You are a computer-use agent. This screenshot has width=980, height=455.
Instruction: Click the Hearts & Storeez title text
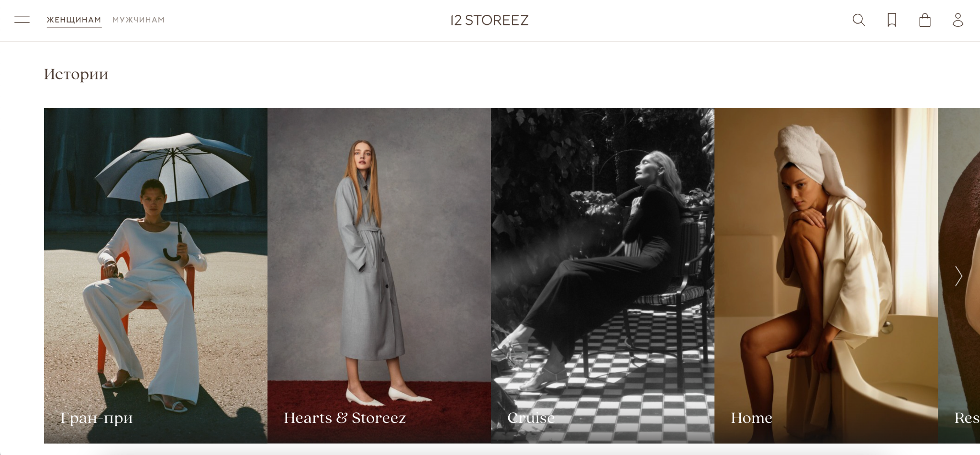tap(345, 418)
